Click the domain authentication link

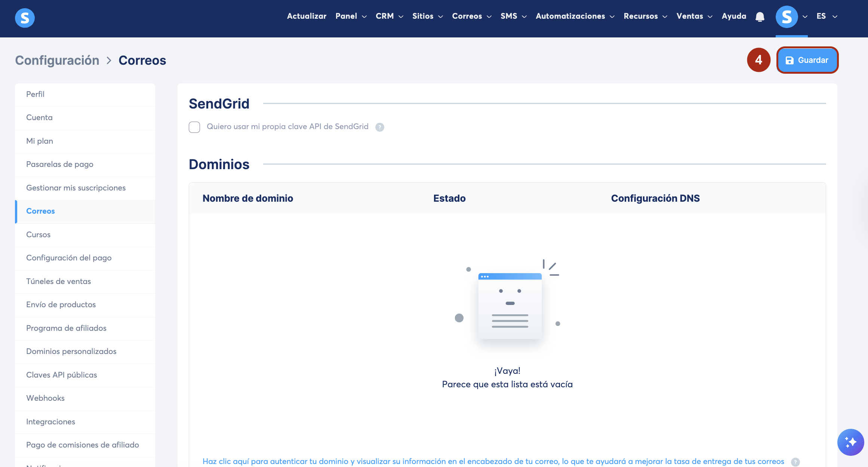pyautogui.click(x=493, y=461)
